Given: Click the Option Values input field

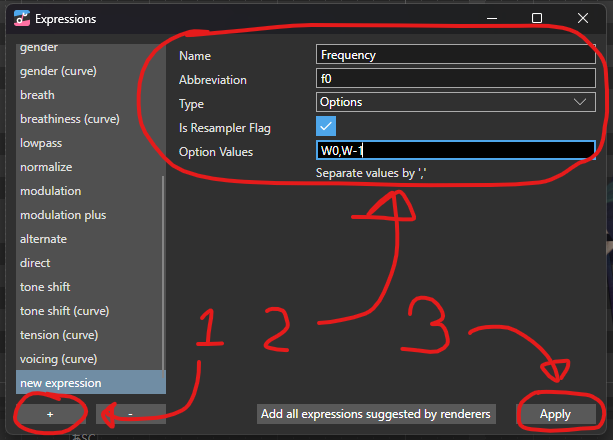Looking at the screenshot, I should click(x=455, y=150).
